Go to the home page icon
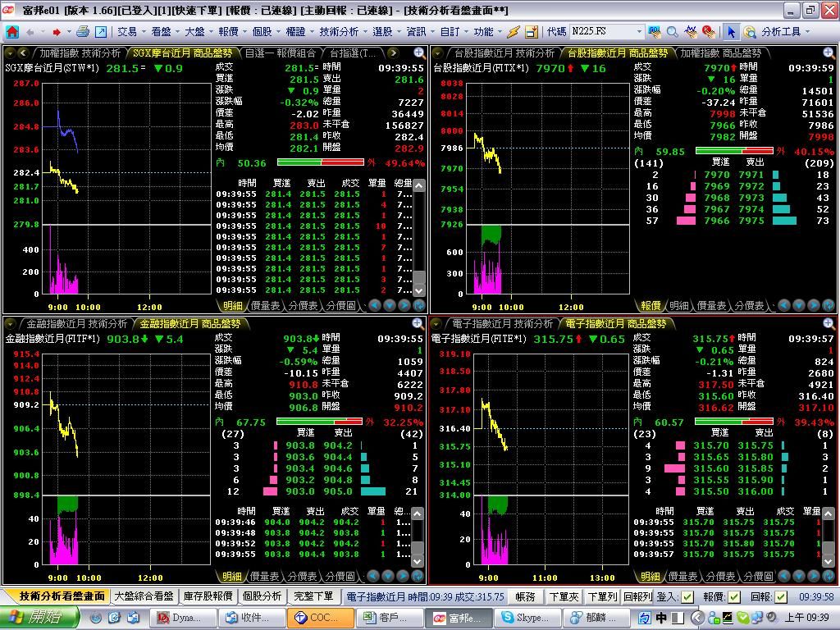The image size is (840, 630). [11, 32]
